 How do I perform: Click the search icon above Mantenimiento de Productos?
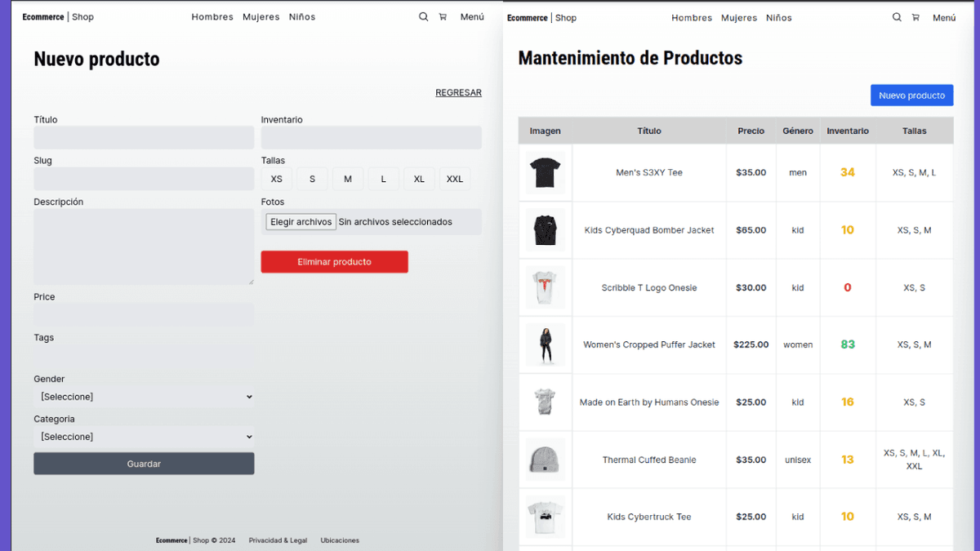tap(897, 17)
